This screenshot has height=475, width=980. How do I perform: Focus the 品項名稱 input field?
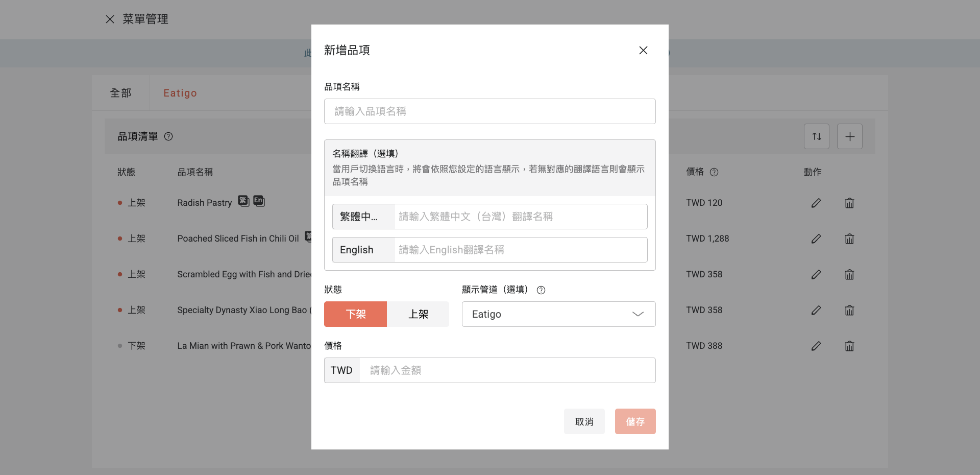[489, 111]
